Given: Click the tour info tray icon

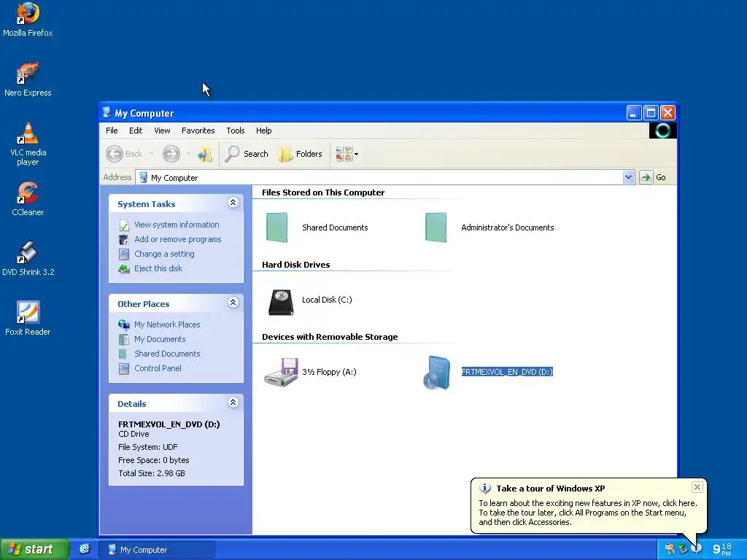Looking at the screenshot, I should tap(697, 548).
